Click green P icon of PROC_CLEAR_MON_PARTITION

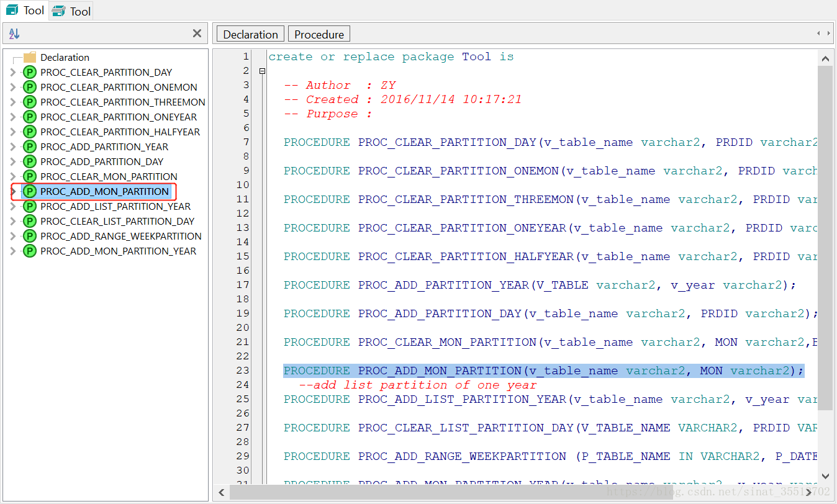[x=29, y=176]
